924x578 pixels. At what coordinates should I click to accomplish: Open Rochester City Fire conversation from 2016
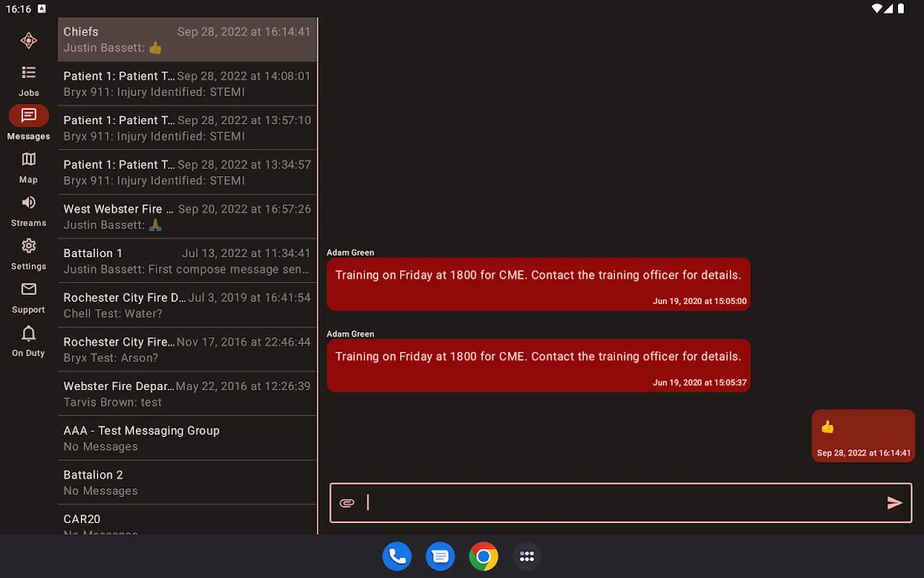tap(187, 350)
